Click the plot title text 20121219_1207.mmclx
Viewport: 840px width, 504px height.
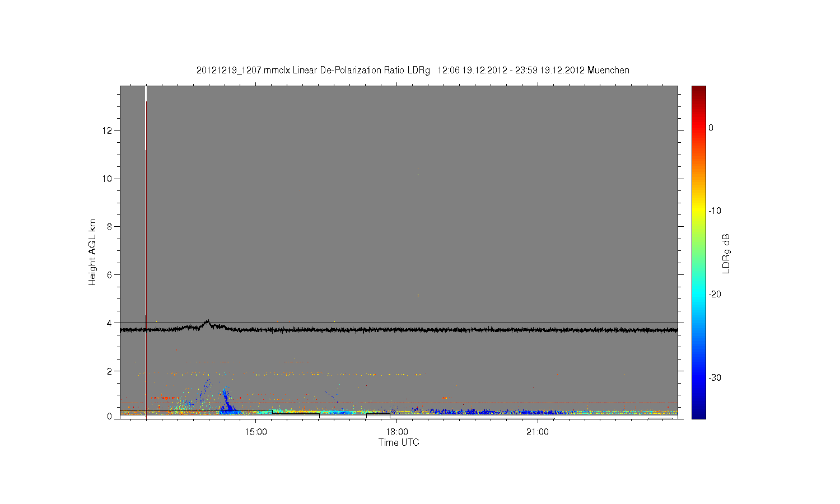coord(243,71)
